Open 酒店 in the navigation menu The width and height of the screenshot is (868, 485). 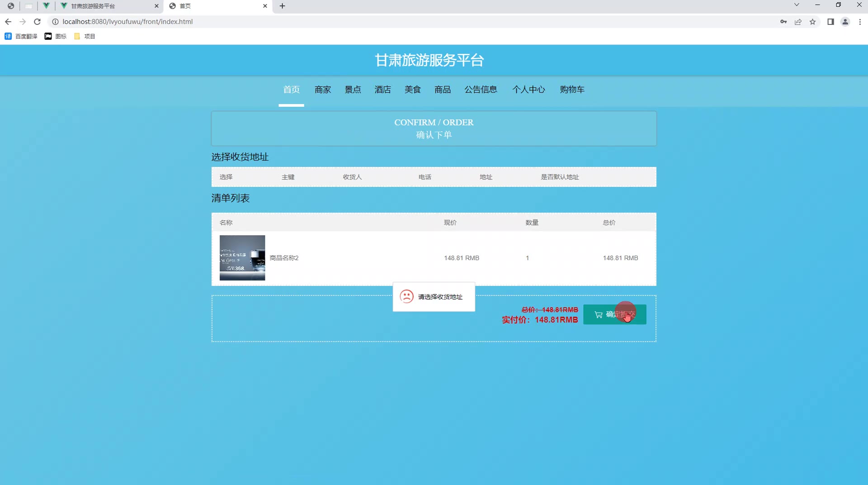pyautogui.click(x=382, y=90)
